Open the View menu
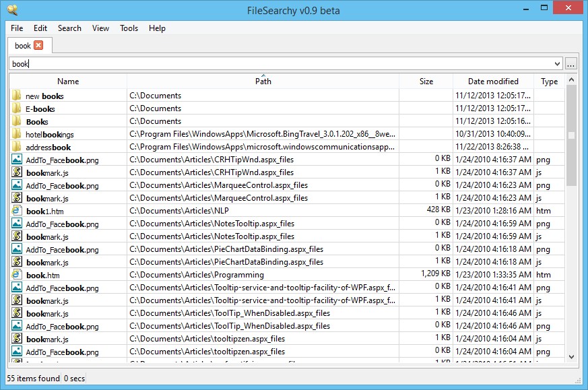 [x=100, y=28]
